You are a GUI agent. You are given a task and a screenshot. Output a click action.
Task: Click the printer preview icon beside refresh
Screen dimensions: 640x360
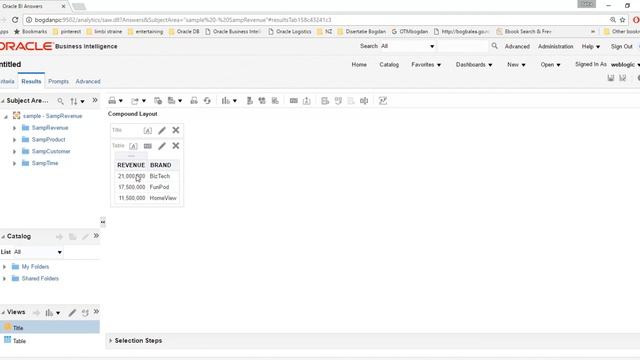[194, 101]
